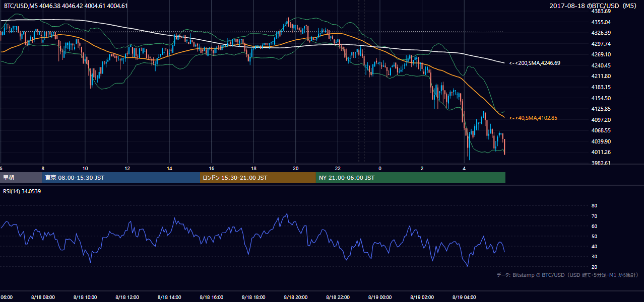
Task: Click the bottom time label 8/19 04:00
Action: (x=464, y=297)
